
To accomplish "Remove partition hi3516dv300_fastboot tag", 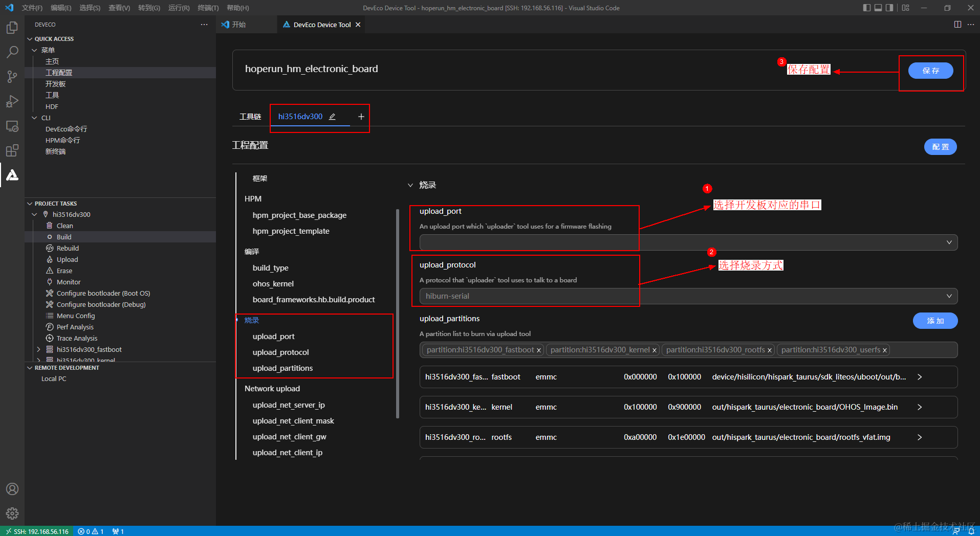I will tap(539, 350).
